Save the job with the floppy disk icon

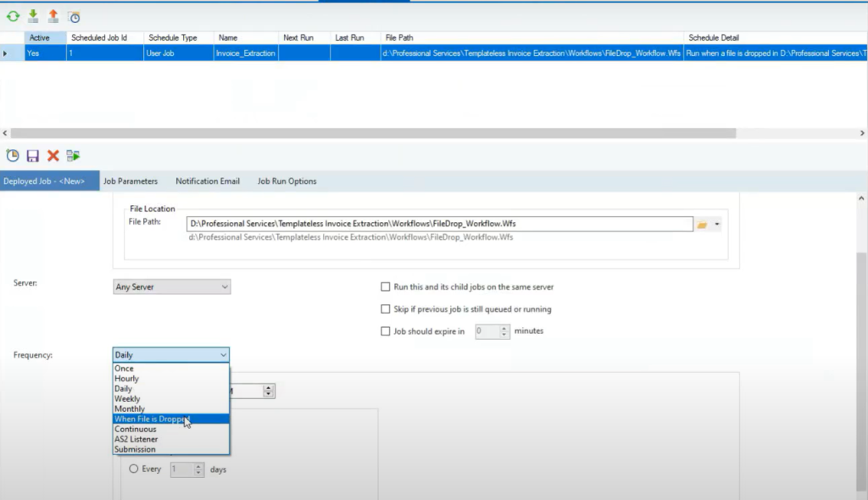point(33,155)
